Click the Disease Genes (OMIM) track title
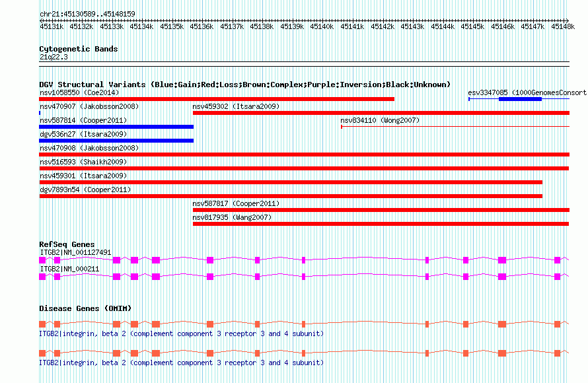 point(85,308)
